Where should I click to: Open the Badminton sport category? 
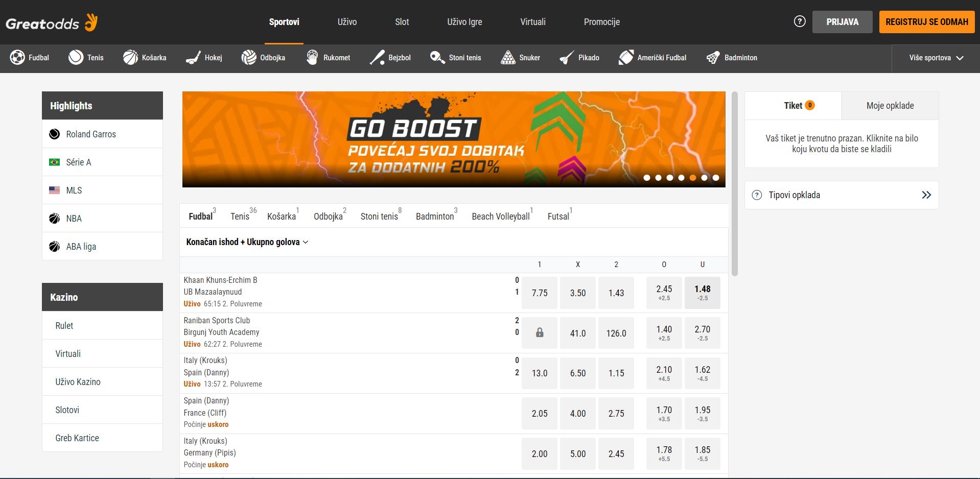coord(732,58)
